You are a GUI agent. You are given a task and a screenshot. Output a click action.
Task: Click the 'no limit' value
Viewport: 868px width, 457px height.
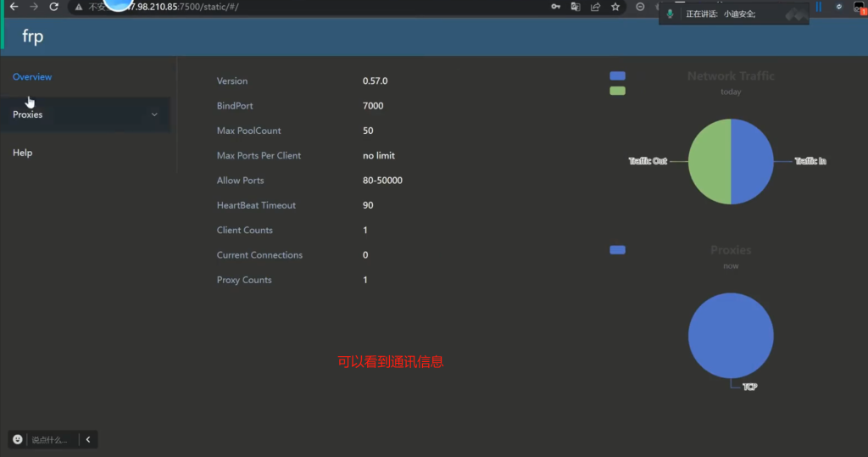(379, 156)
